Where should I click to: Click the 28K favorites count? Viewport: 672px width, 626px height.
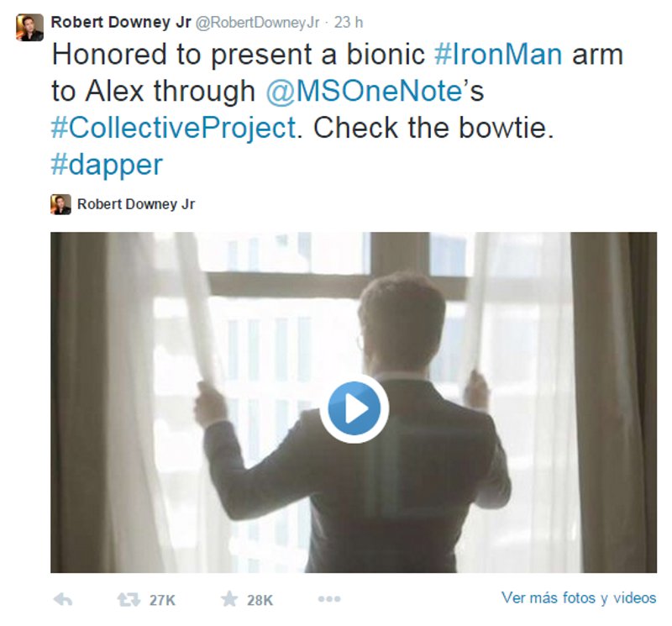[260, 600]
